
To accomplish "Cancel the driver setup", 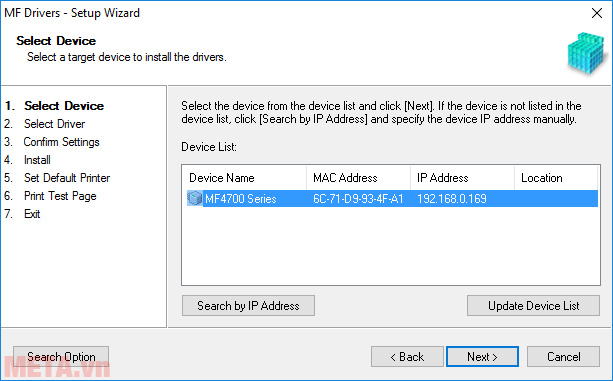I will point(563,356).
